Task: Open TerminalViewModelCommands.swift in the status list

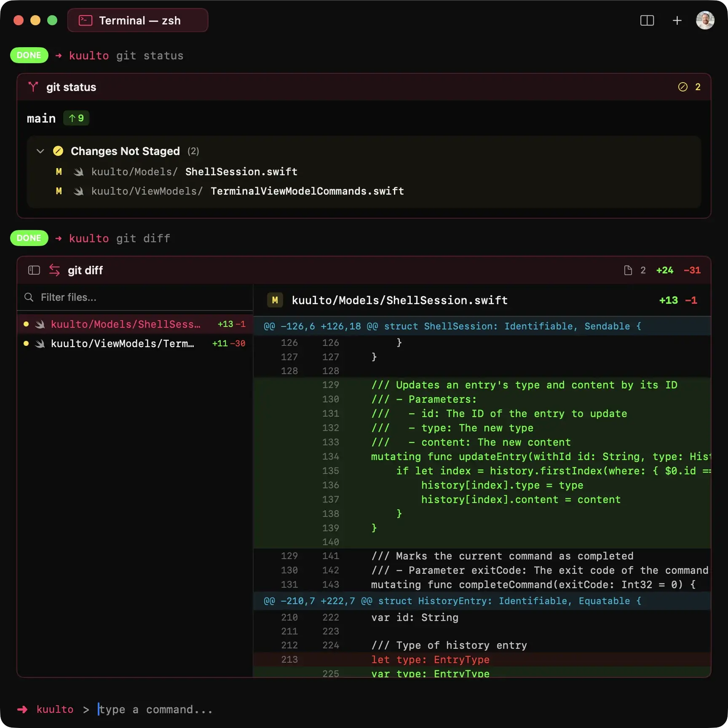Action: click(x=307, y=191)
